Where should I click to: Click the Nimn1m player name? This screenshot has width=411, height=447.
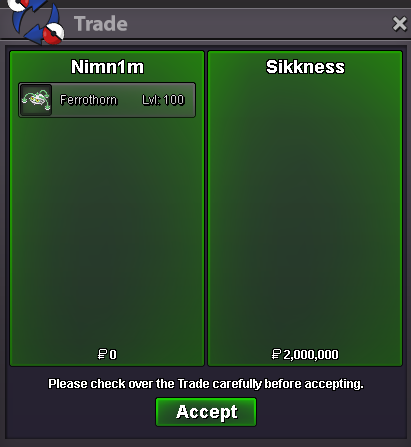[x=107, y=67]
